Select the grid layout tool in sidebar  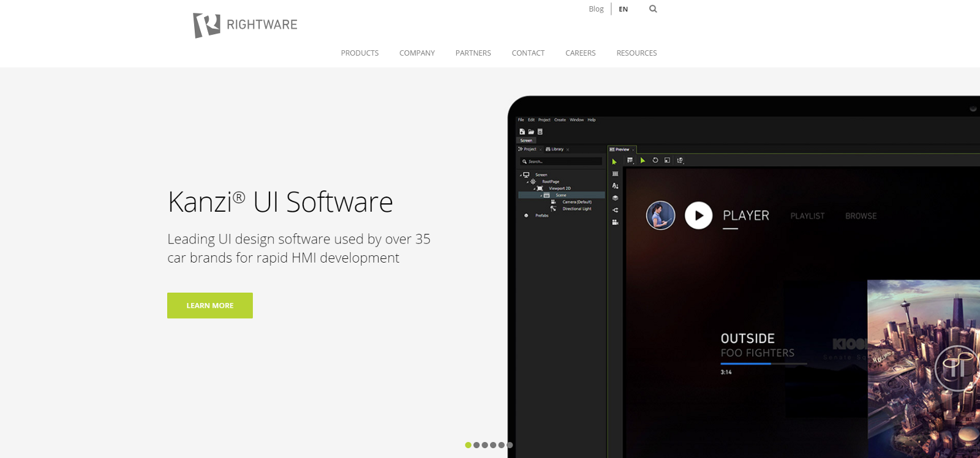(615, 174)
